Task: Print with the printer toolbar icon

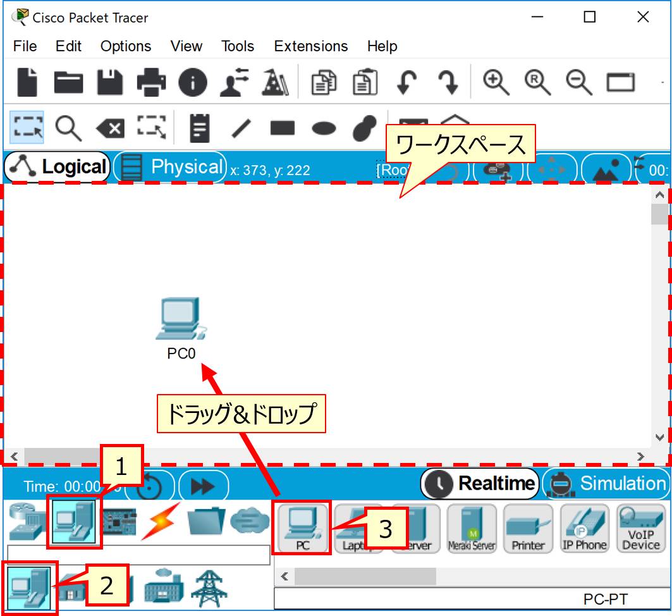Action: (x=151, y=82)
